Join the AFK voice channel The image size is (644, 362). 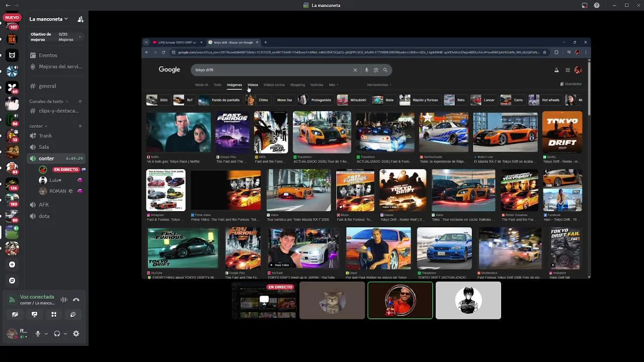pos(55,205)
